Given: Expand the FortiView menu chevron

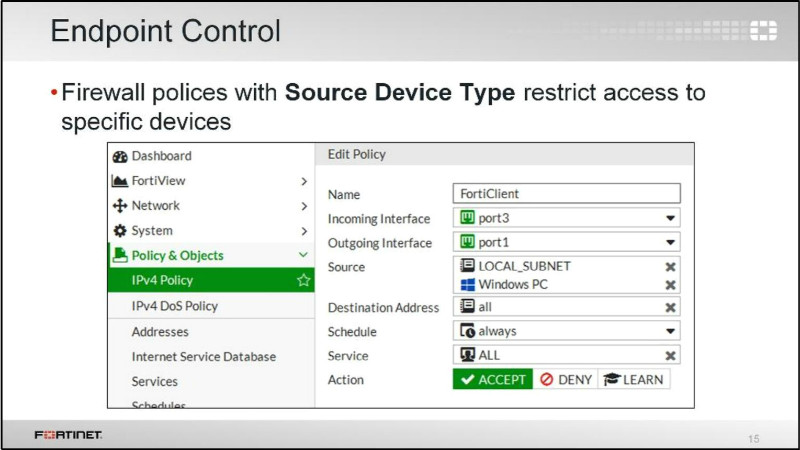Looking at the screenshot, I should 304,181.
